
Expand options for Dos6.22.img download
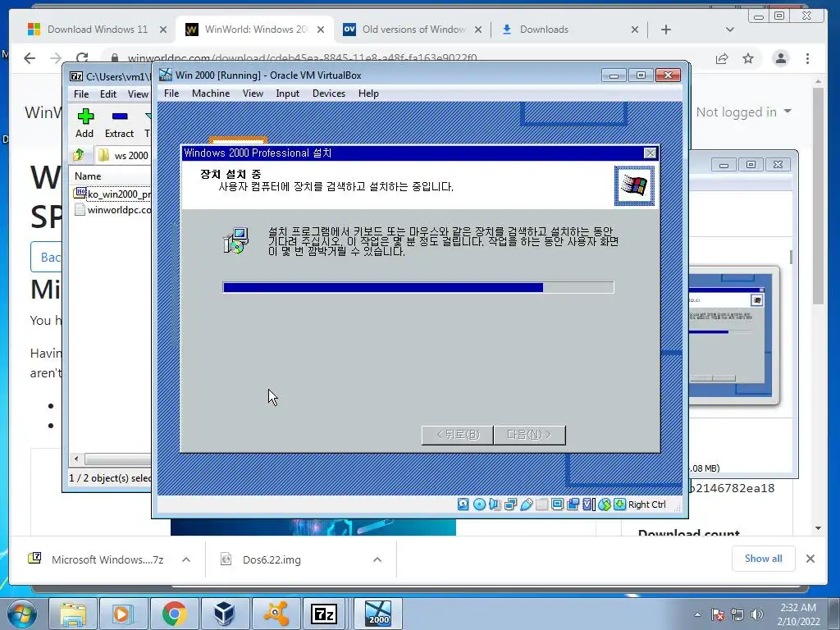click(377, 559)
